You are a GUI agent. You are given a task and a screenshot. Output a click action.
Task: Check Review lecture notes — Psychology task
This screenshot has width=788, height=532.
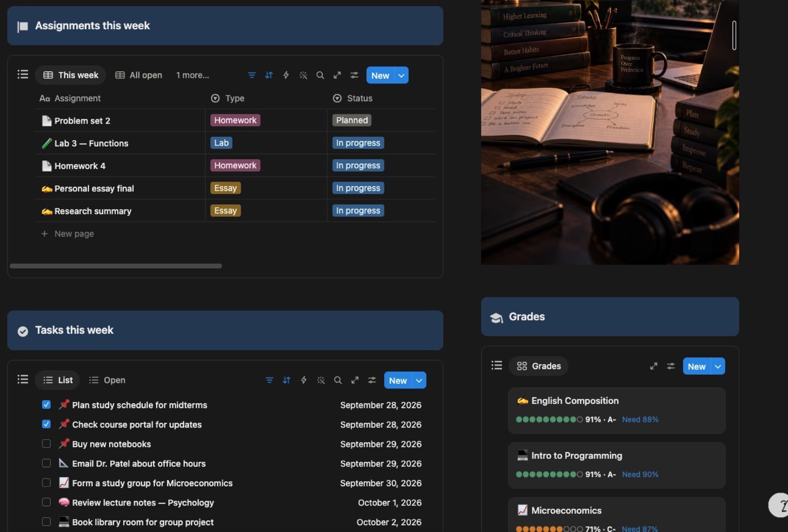click(46, 502)
